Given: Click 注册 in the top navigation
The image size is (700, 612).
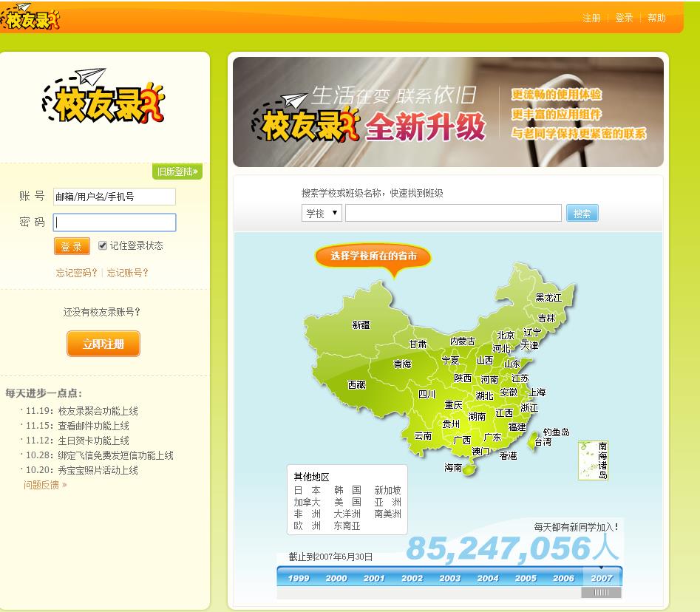Looking at the screenshot, I should point(591,18).
